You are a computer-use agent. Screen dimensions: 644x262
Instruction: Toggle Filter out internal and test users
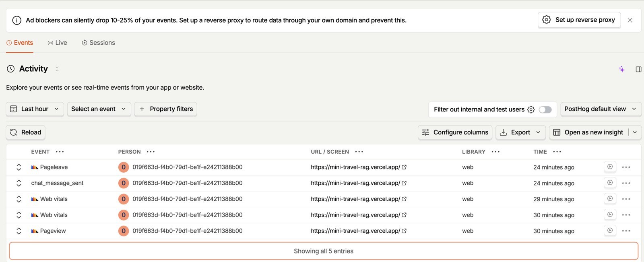(545, 109)
